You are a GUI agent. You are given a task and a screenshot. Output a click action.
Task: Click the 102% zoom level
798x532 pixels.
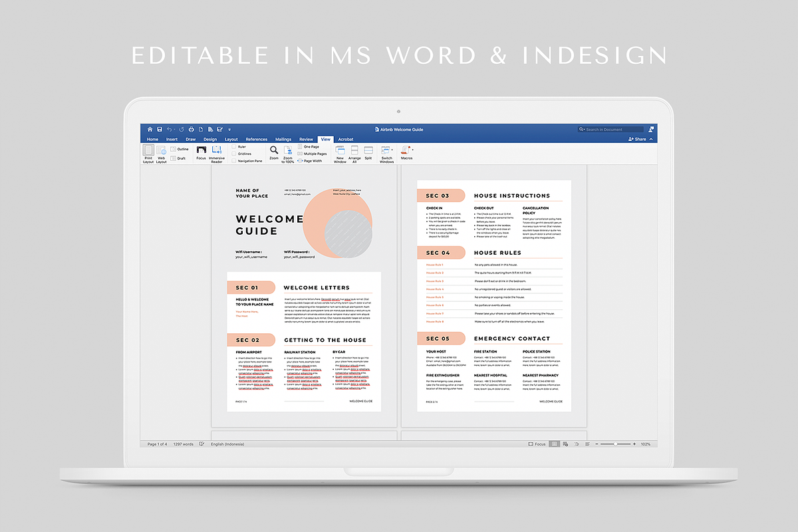[646, 444]
